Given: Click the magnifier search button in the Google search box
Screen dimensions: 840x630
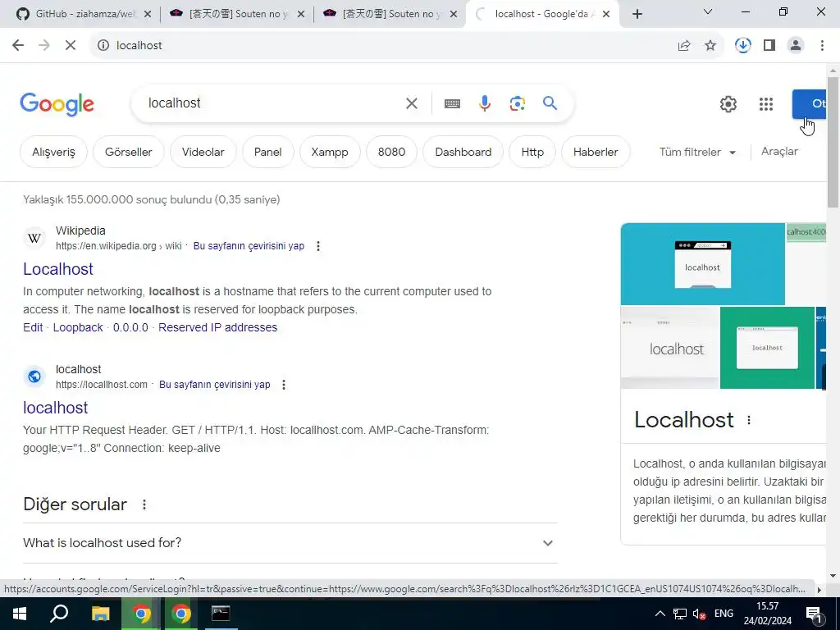Looking at the screenshot, I should tap(550, 103).
